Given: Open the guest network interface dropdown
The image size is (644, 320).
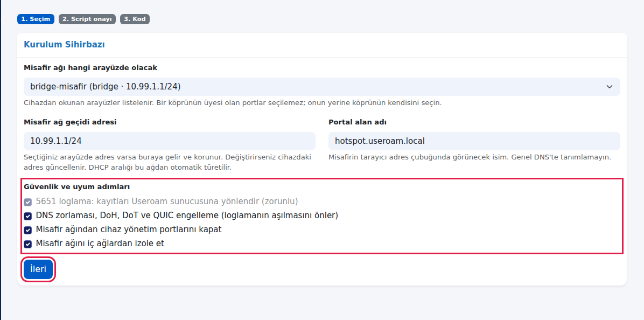Looking at the screenshot, I should click(321, 87).
